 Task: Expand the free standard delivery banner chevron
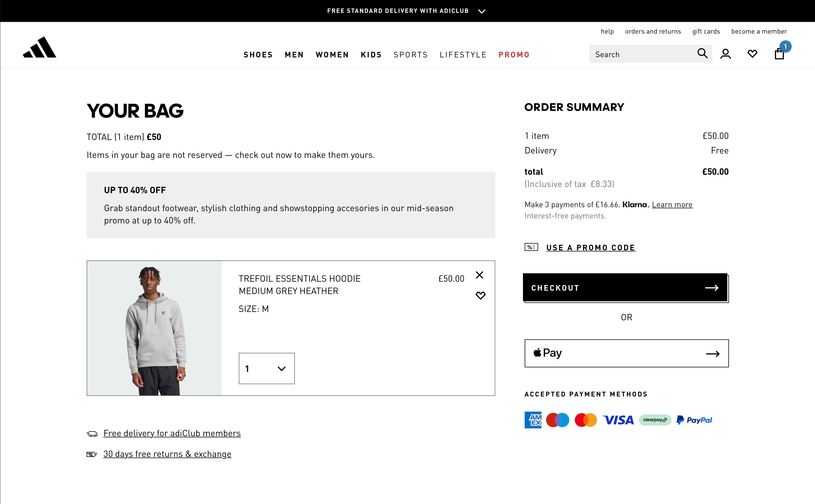coord(481,11)
